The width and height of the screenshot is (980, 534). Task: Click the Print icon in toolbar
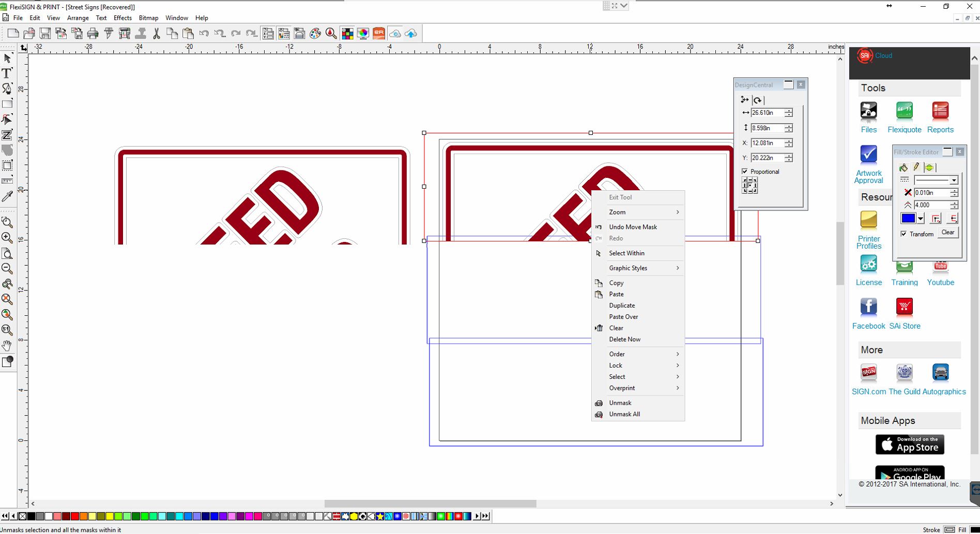coord(93,34)
